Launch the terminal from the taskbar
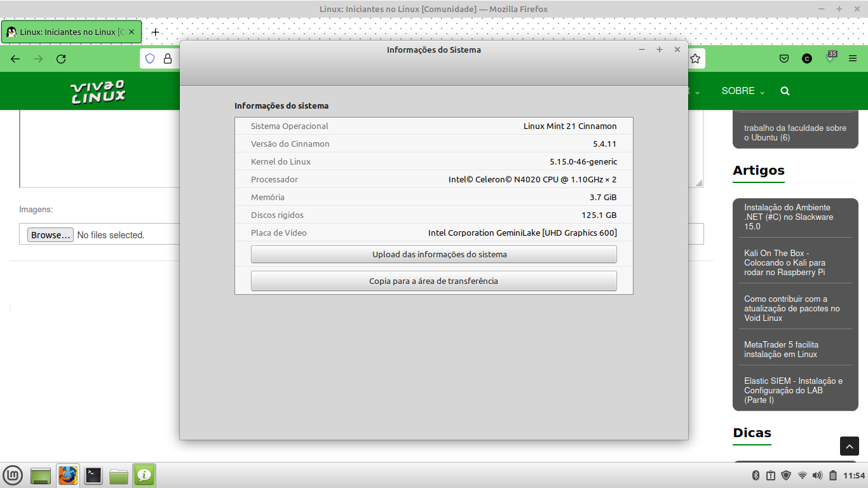This screenshot has width=868, height=488. [93, 475]
